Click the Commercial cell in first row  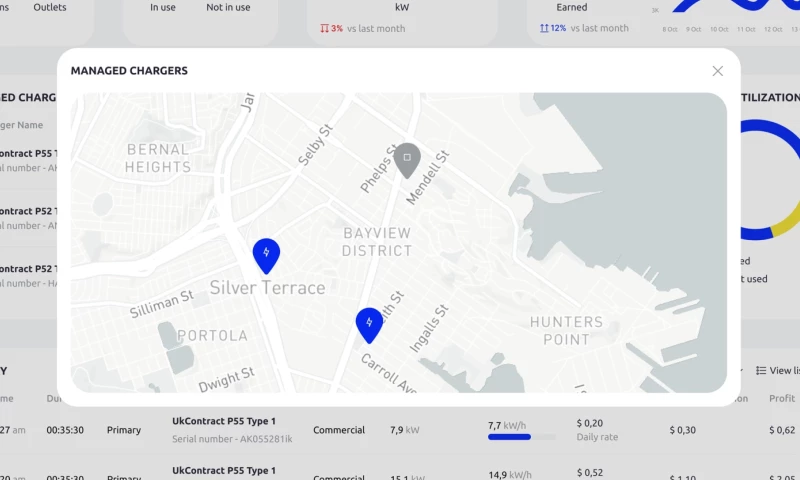[338, 430]
